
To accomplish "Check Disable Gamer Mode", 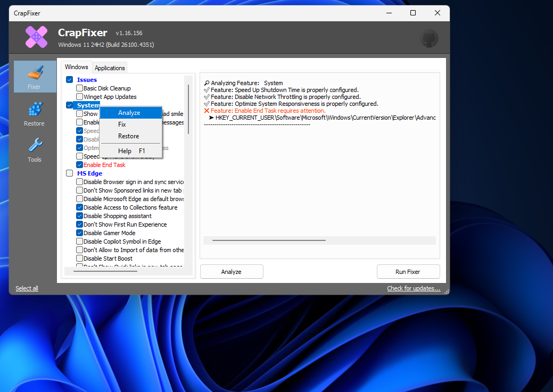I will point(78,233).
